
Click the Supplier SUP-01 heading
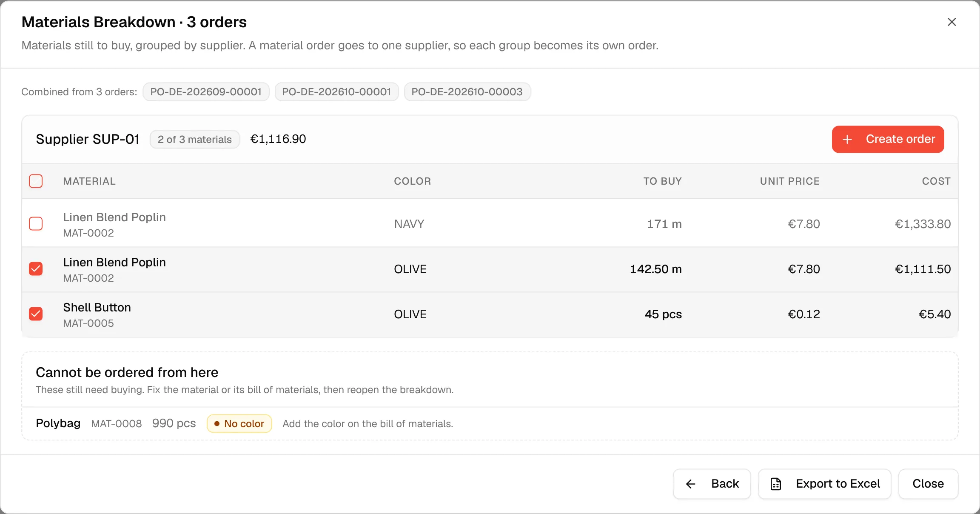88,139
